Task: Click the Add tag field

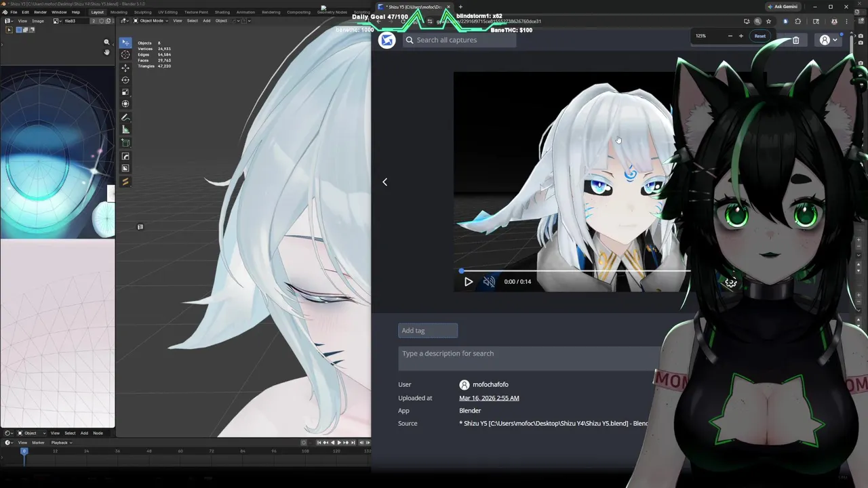Action: pyautogui.click(x=428, y=331)
